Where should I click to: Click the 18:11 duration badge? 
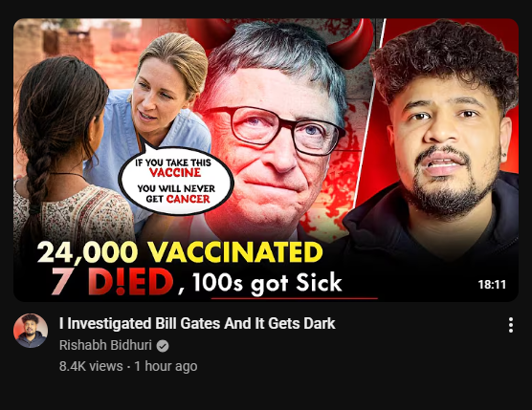(x=492, y=284)
